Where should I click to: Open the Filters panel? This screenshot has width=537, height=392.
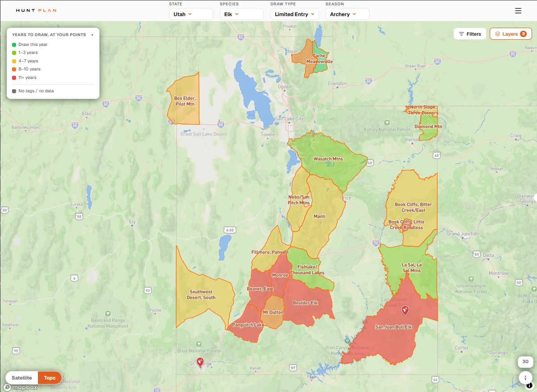(x=470, y=34)
